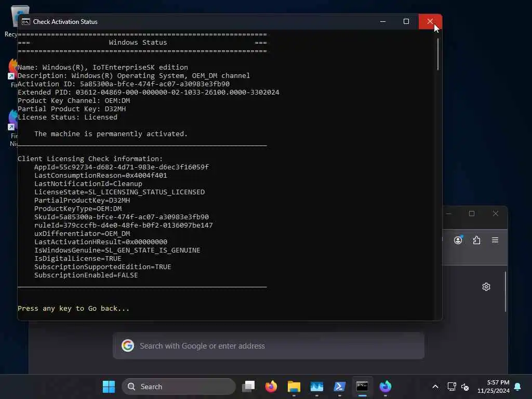Click the 'Extended PID' line

[x=148, y=92]
